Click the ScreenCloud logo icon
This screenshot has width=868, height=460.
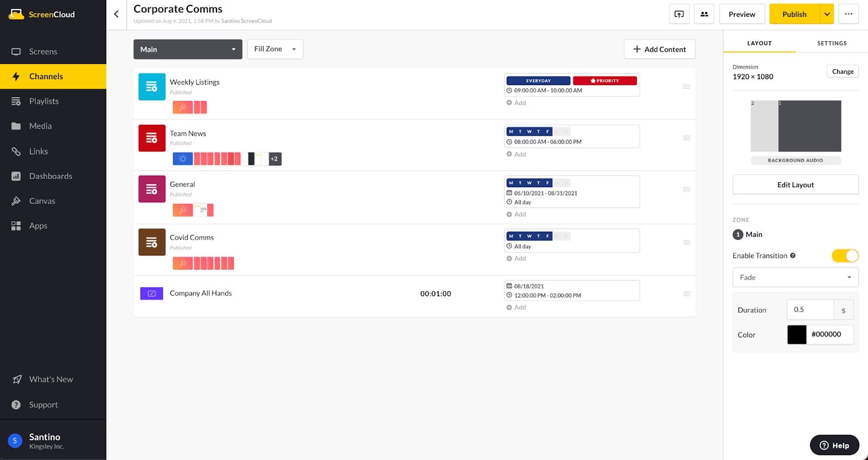[16, 14]
